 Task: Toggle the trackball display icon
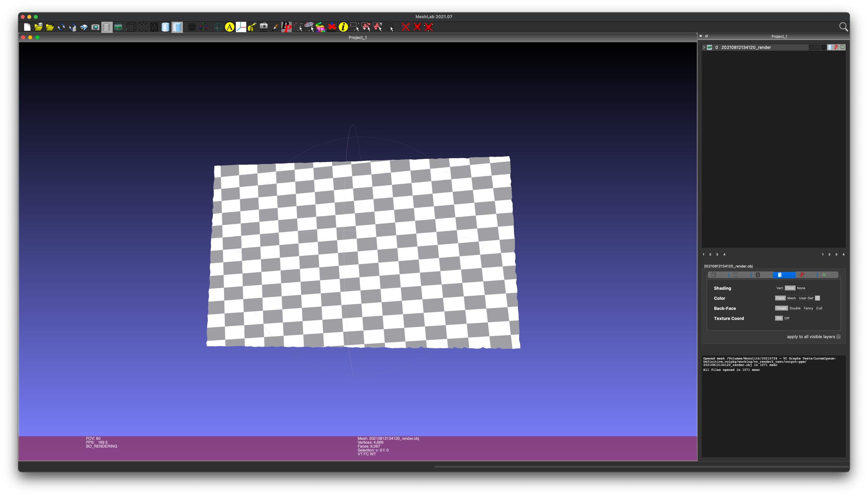pyautogui.click(x=218, y=27)
